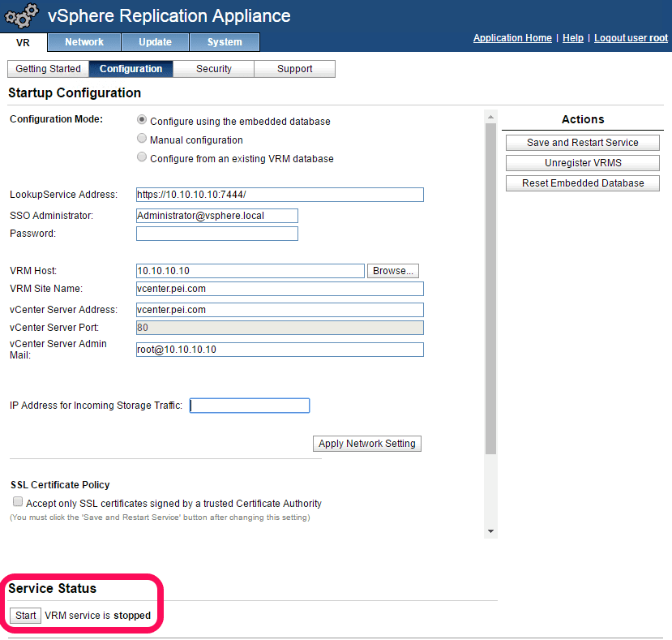Screen dimensions: 672x640
Task: Click the vCenter Server Port field
Action: pos(280,328)
